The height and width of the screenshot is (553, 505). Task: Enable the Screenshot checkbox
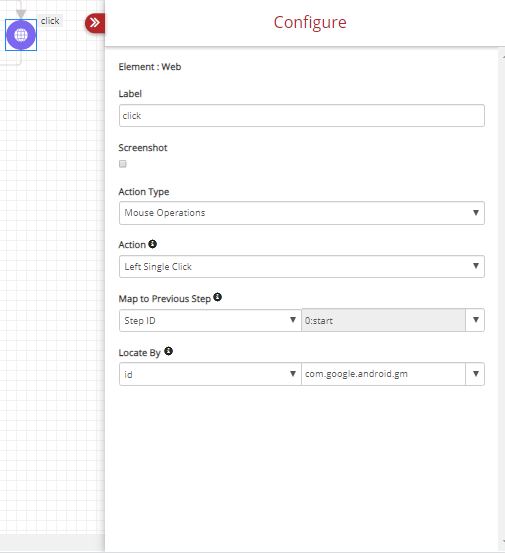pyautogui.click(x=123, y=164)
